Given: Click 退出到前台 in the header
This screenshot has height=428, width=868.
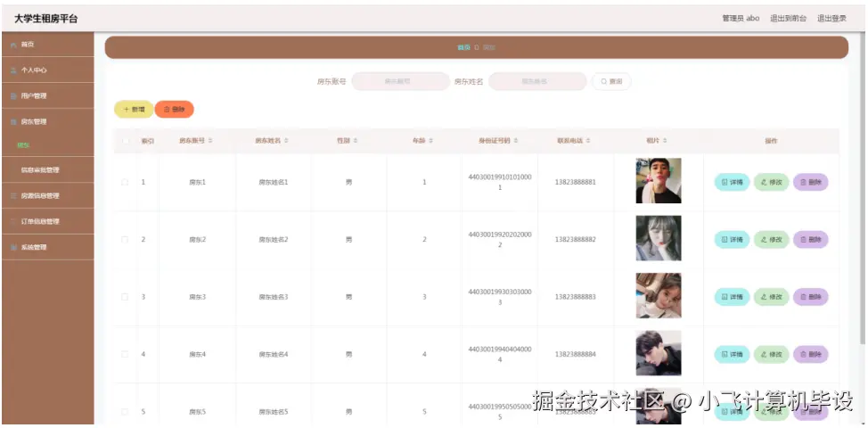Looking at the screenshot, I should tap(789, 18).
